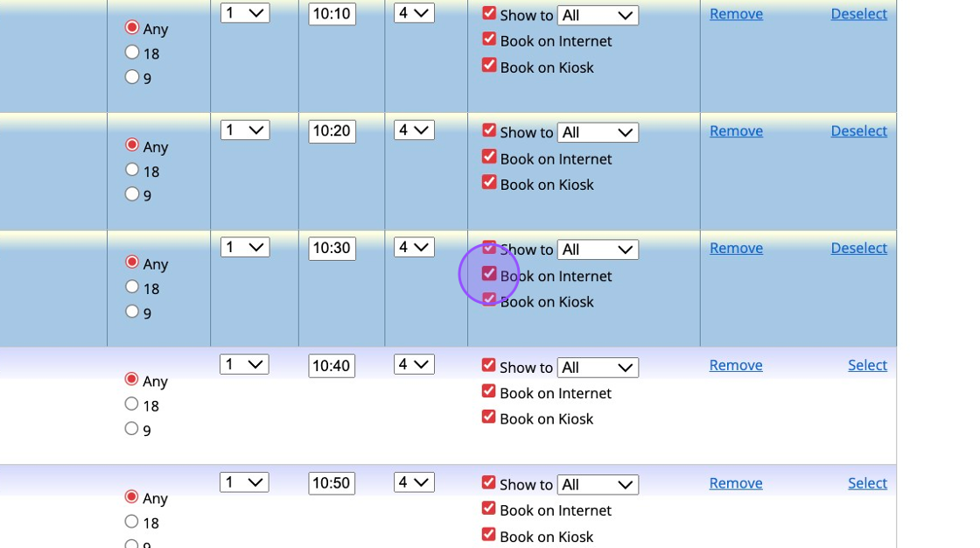This screenshot has width=980, height=548.
Task: Open Show to All dropdown for 10:20
Action: 598,132
